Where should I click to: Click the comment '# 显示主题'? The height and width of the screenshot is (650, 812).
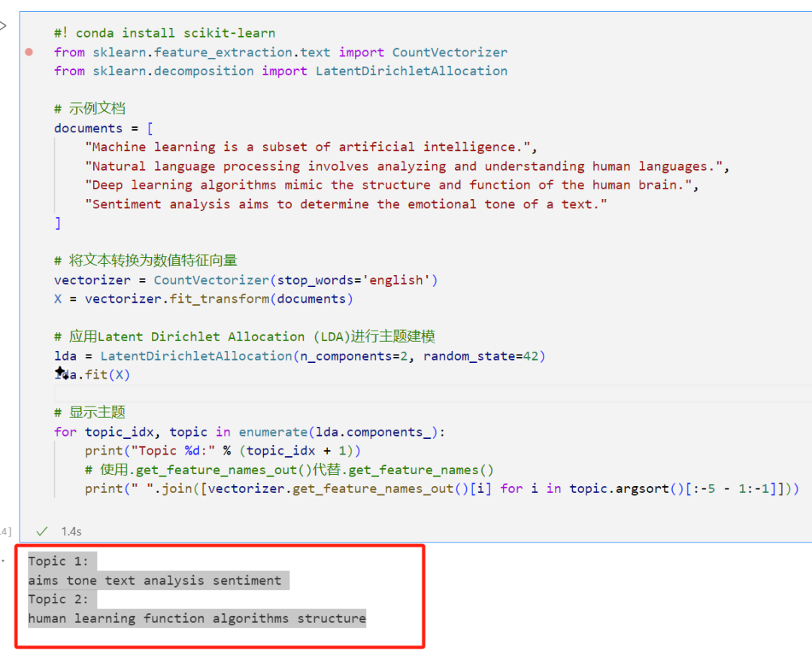click(x=91, y=412)
